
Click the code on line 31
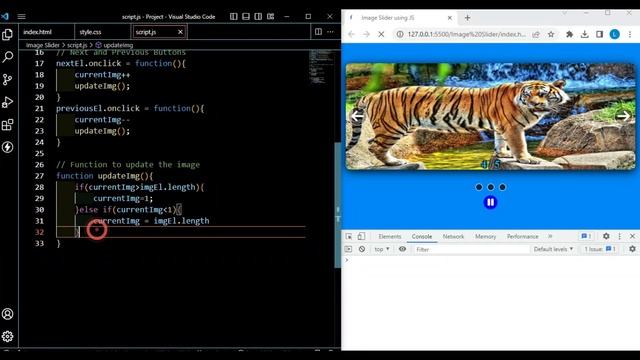pyautogui.click(x=151, y=221)
